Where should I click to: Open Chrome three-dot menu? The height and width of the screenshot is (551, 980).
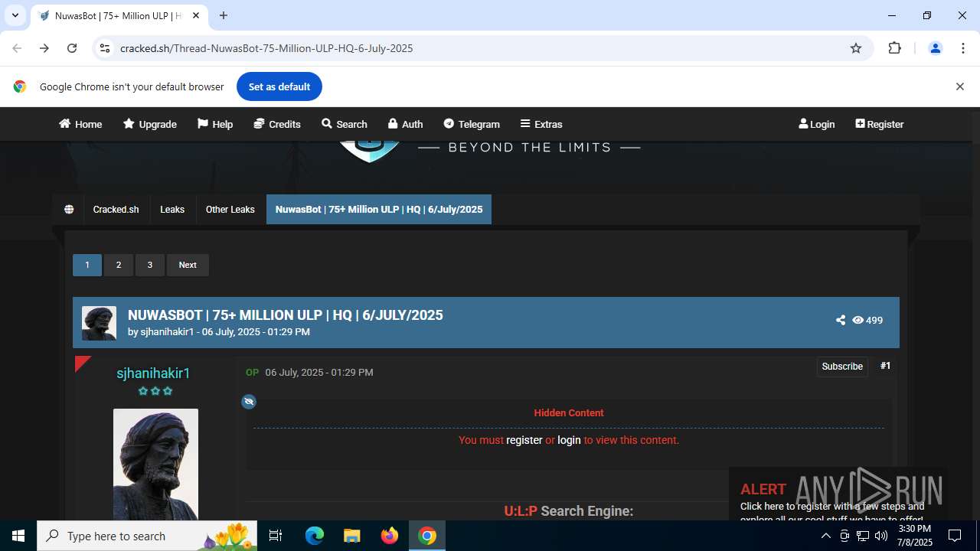pyautogui.click(x=962, y=48)
